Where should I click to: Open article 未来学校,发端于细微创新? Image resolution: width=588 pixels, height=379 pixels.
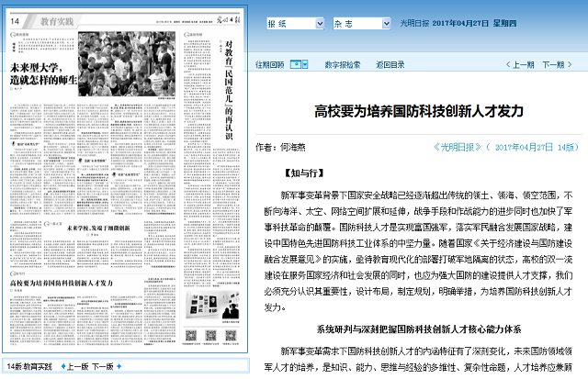coord(98,228)
